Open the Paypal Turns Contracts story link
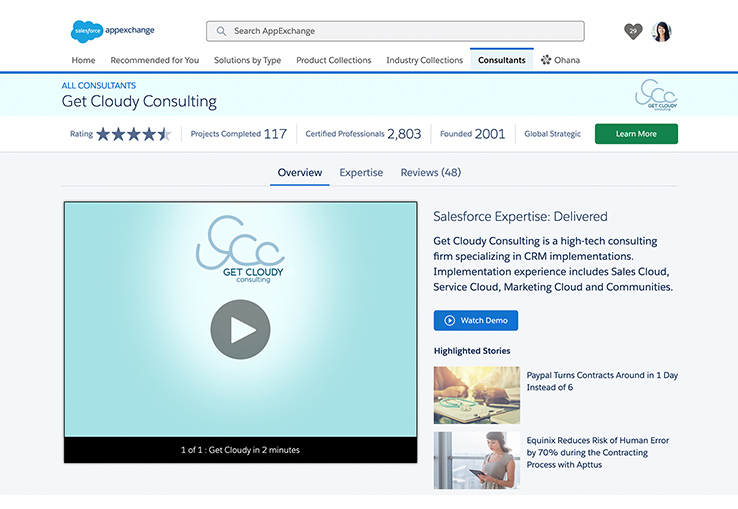Viewport: 738px width, 509px height. (602, 381)
